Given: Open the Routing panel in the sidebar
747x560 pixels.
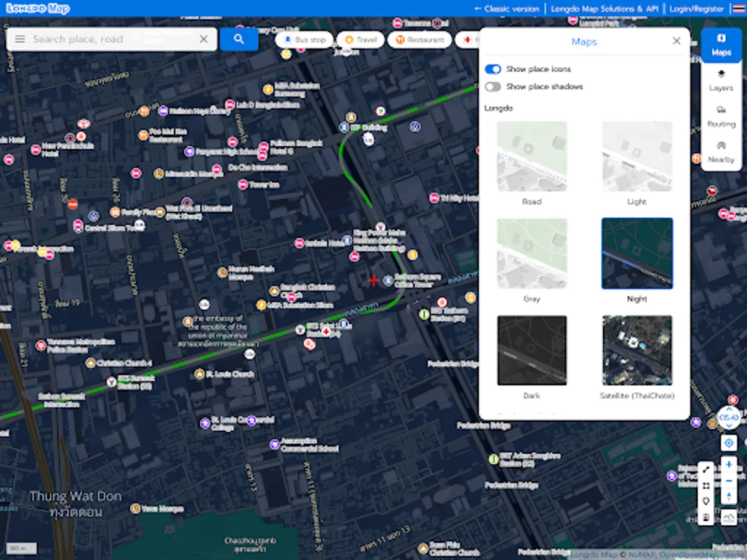Looking at the screenshot, I should [x=721, y=118].
